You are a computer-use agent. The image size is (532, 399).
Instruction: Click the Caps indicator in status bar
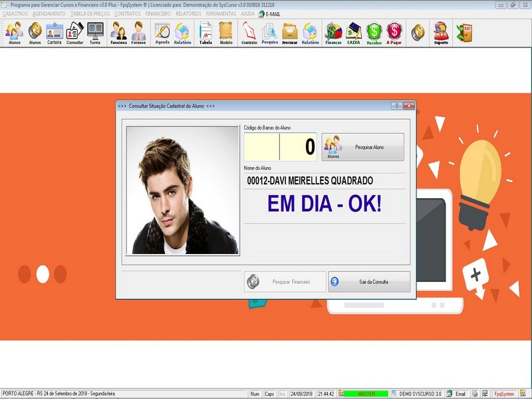[269, 394]
